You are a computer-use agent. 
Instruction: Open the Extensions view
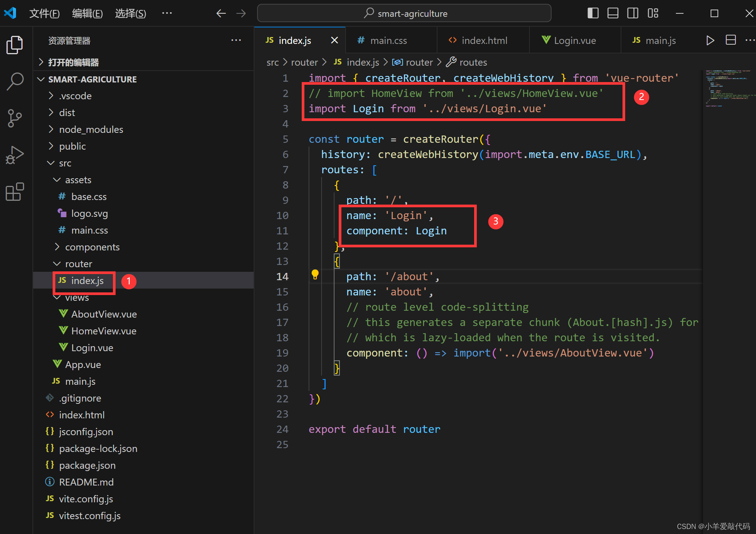tap(15, 191)
